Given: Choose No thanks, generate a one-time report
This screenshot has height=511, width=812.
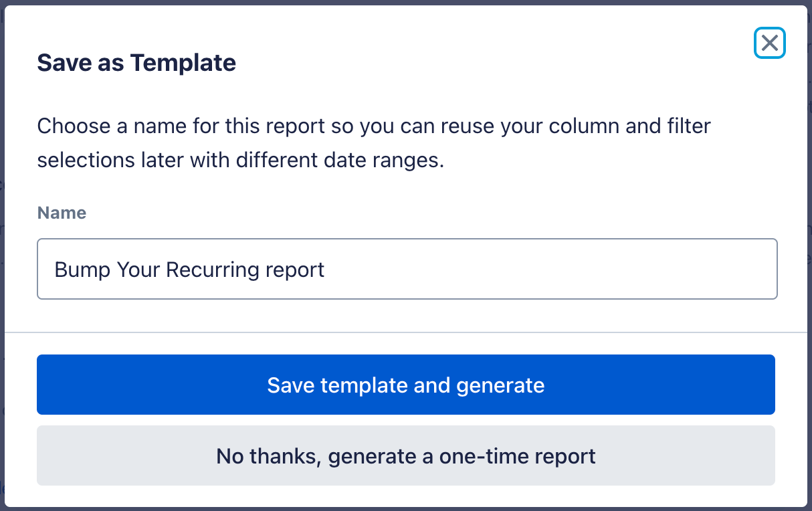Looking at the screenshot, I should point(405,455).
